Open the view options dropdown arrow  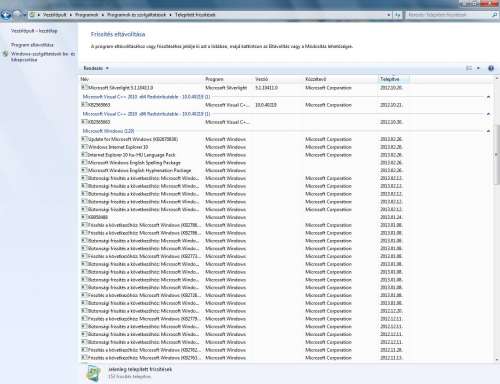[478, 68]
